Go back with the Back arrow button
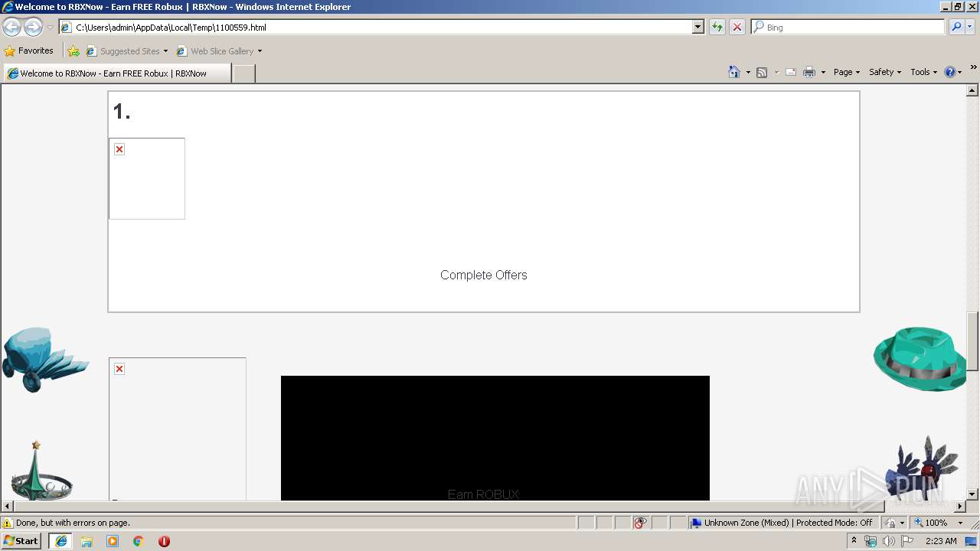 12,27
